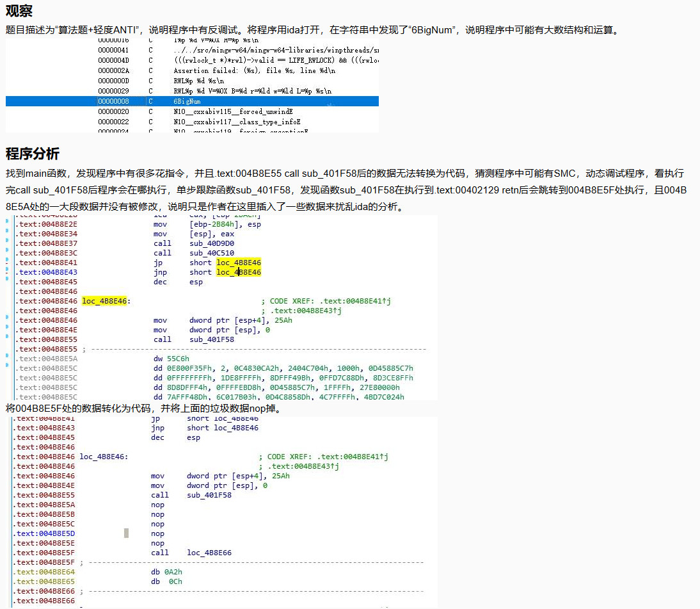Click the "call sub_40C510" instruction
The height and width of the screenshot is (609, 700).
click(x=194, y=253)
